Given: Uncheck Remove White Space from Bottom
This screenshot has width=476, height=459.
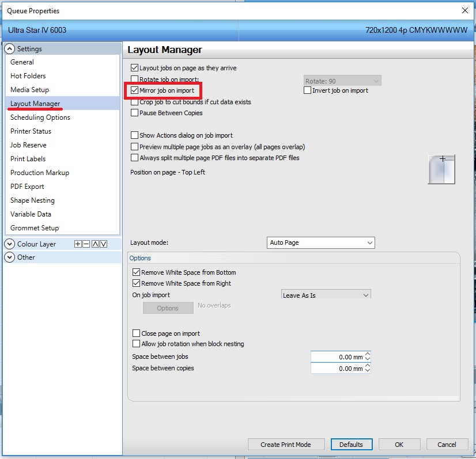Looking at the screenshot, I should pyautogui.click(x=137, y=272).
